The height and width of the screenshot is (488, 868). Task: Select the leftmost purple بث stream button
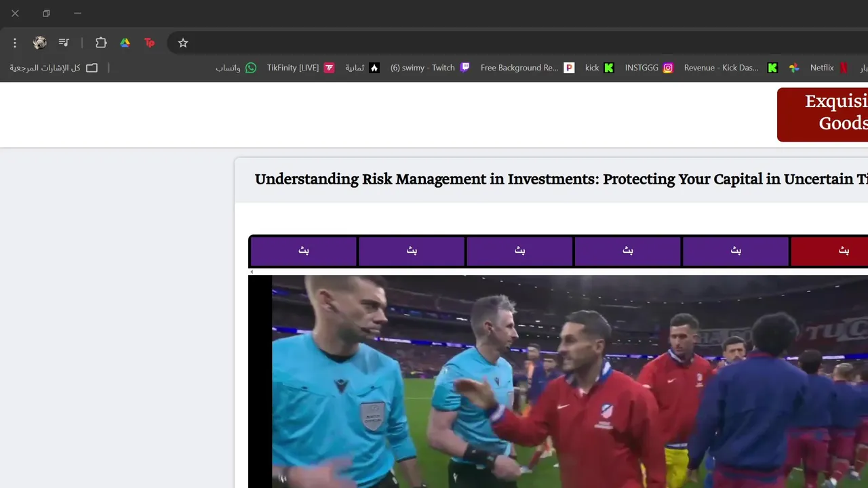303,251
